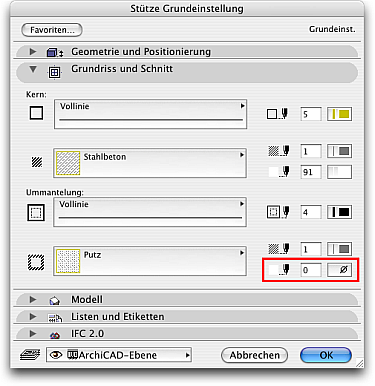Collapse the Grundriss und Schnitt section
Screen dimensions: 375x386
pyautogui.click(x=33, y=69)
